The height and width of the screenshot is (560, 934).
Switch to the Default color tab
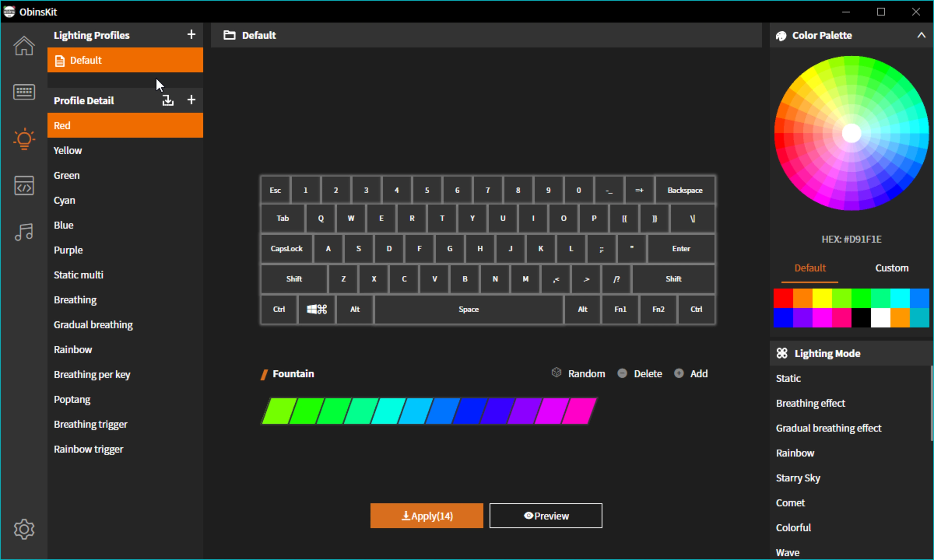coord(810,268)
